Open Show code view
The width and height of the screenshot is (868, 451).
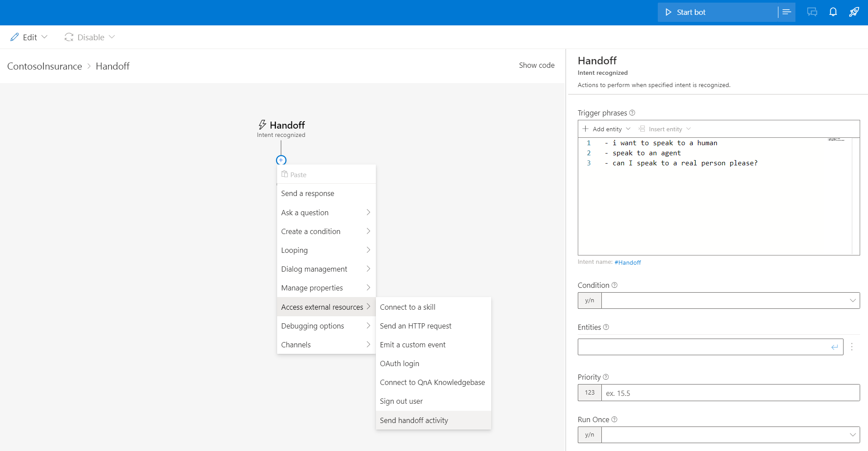point(537,65)
